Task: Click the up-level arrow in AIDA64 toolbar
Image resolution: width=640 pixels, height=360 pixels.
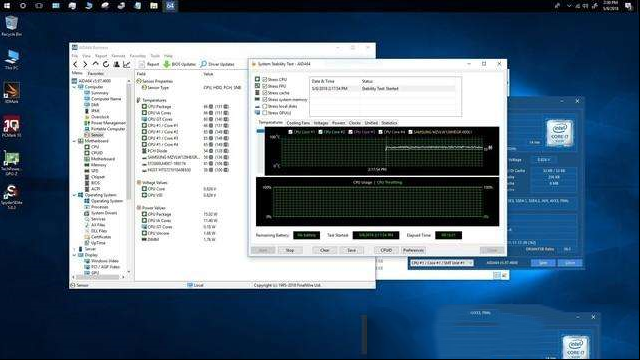Action: pos(96,64)
